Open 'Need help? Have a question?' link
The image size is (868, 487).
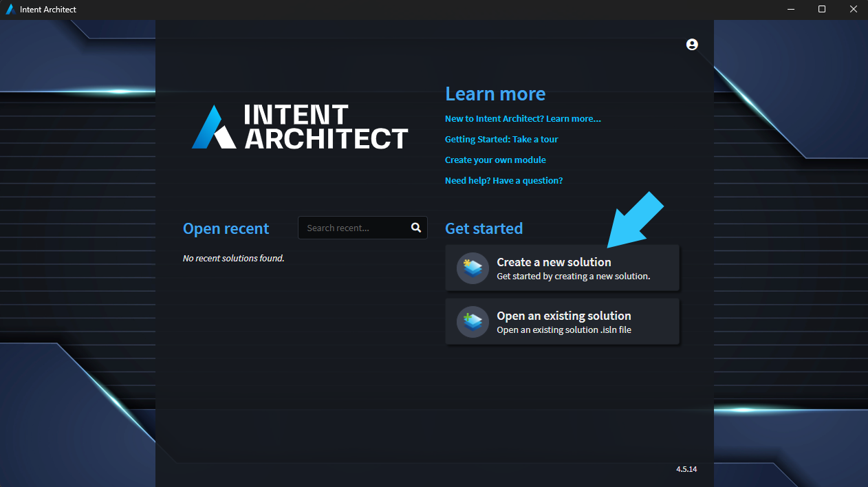(503, 180)
